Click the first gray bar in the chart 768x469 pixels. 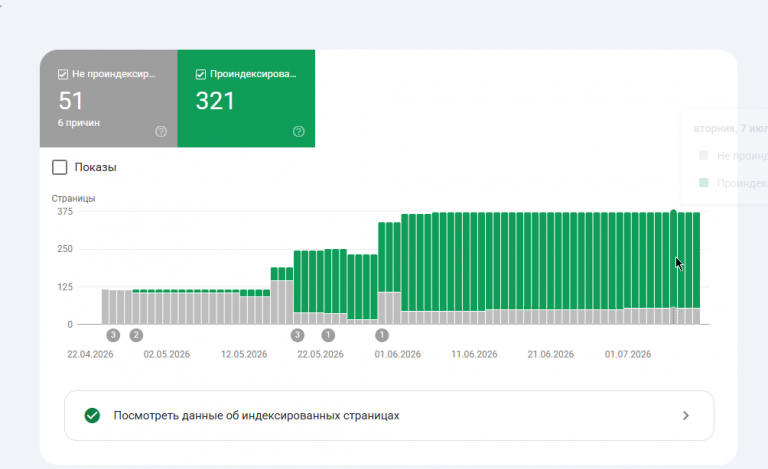tap(105, 307)
